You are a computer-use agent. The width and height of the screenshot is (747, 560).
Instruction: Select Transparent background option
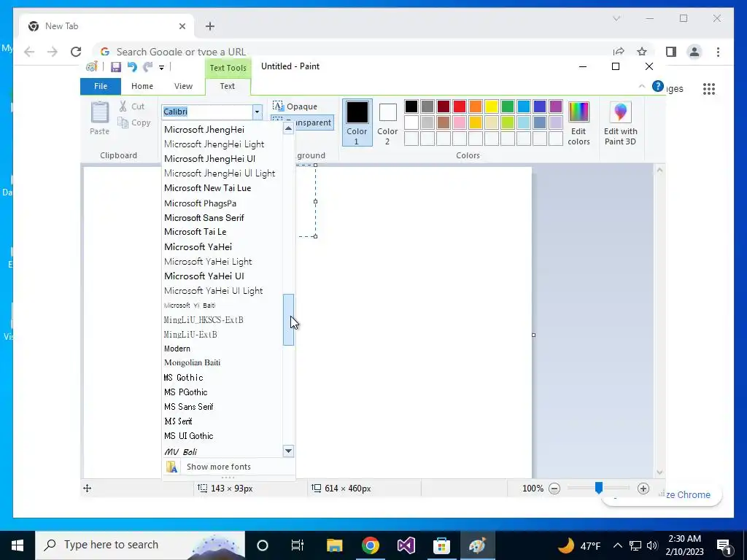coord(302,122)
